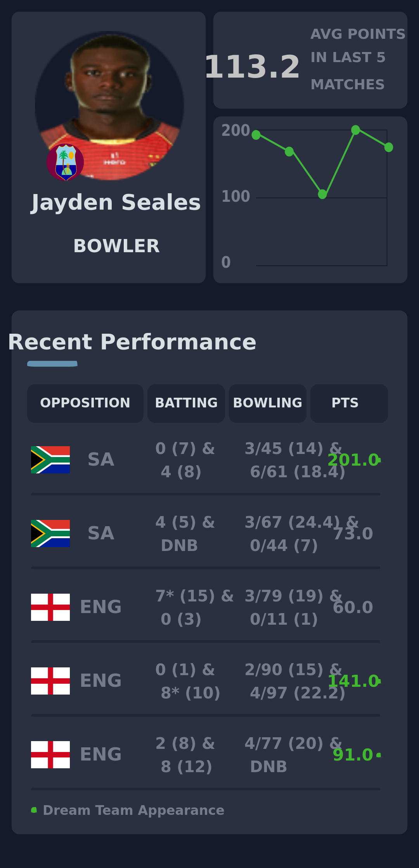Click the Recent Performance heading
The image size is (419, 868).
[132, 342]
